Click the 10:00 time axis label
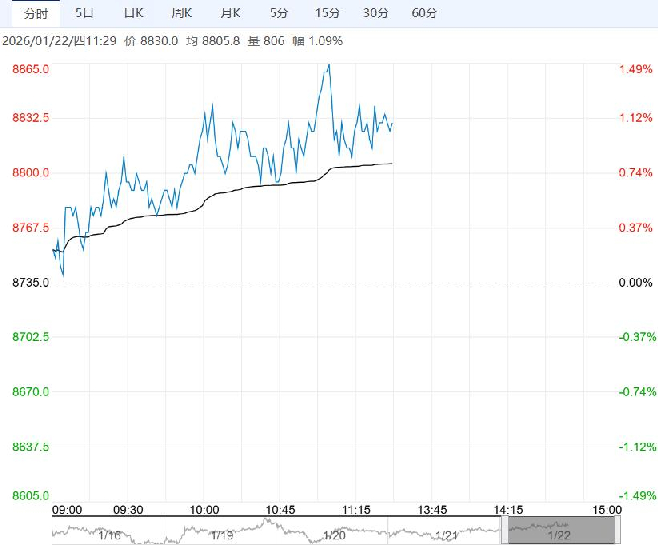658x546 pixels. (x=204, y=509)
